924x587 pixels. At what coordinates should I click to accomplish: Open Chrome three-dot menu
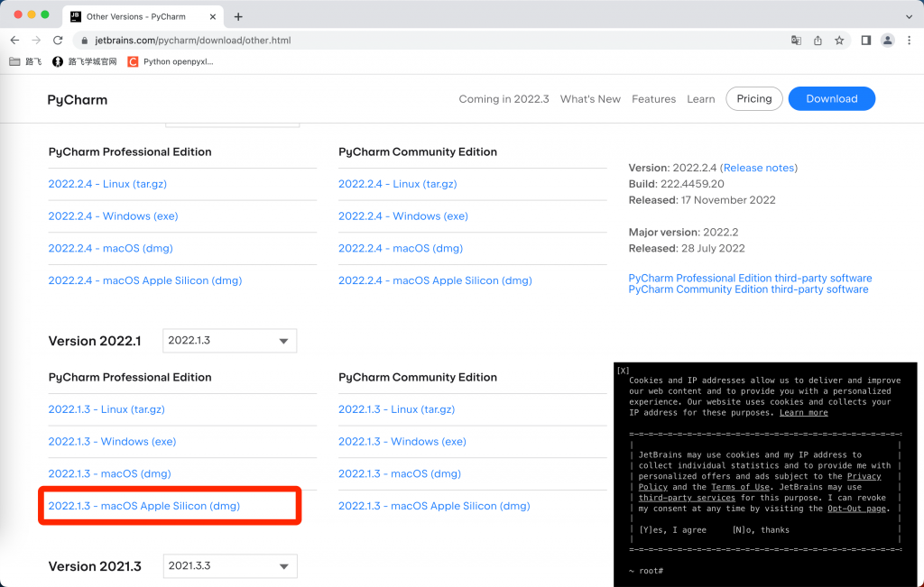click(910, 40)
